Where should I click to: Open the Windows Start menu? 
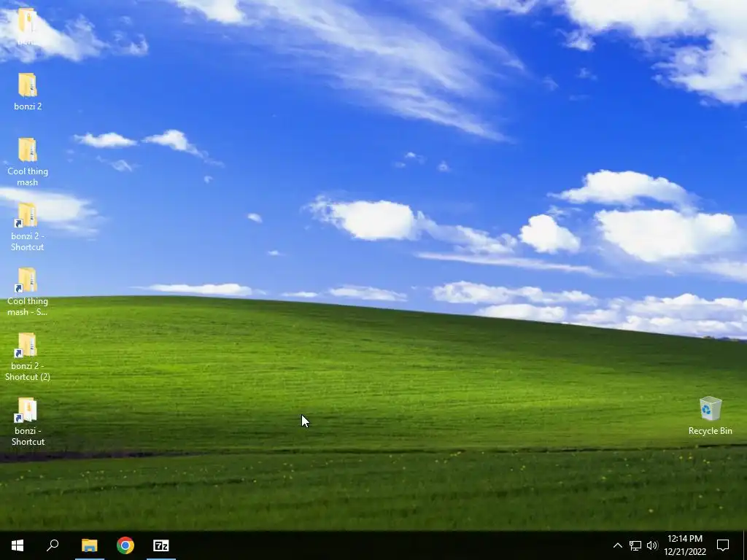click(18, 545)
